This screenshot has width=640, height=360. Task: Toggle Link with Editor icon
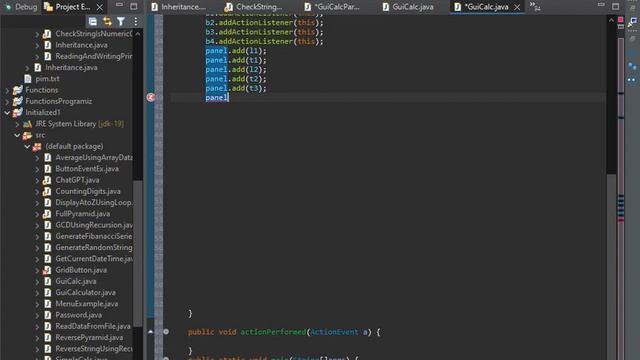coord(107,21)
